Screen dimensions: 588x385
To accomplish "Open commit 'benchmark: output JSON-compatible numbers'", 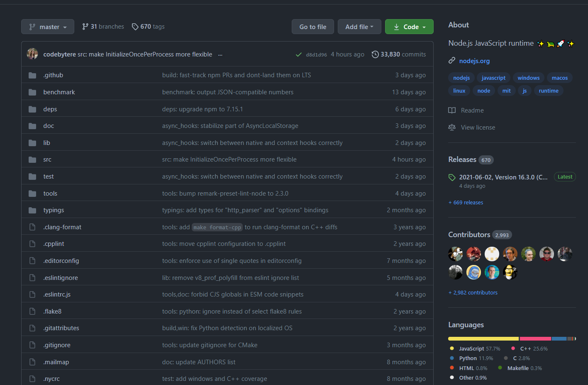I will [228, 92].
